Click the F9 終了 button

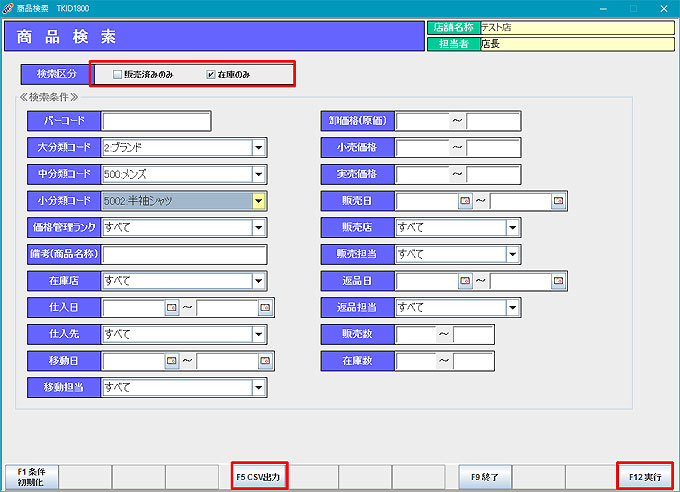[x=485, y=477]
